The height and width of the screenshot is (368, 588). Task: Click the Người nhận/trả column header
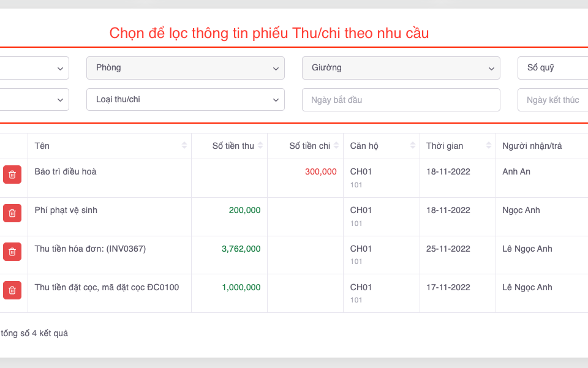tap(532, 146)
